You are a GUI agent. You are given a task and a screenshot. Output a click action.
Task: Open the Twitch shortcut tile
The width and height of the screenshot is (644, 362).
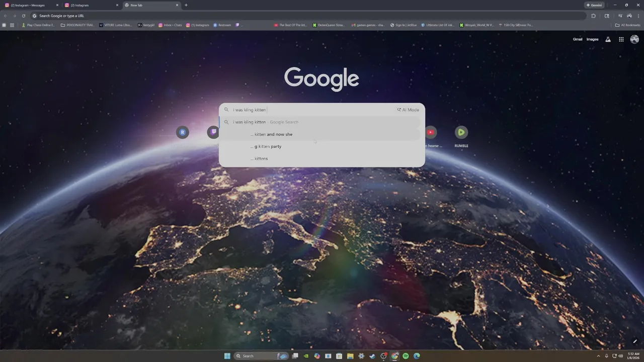213,132
